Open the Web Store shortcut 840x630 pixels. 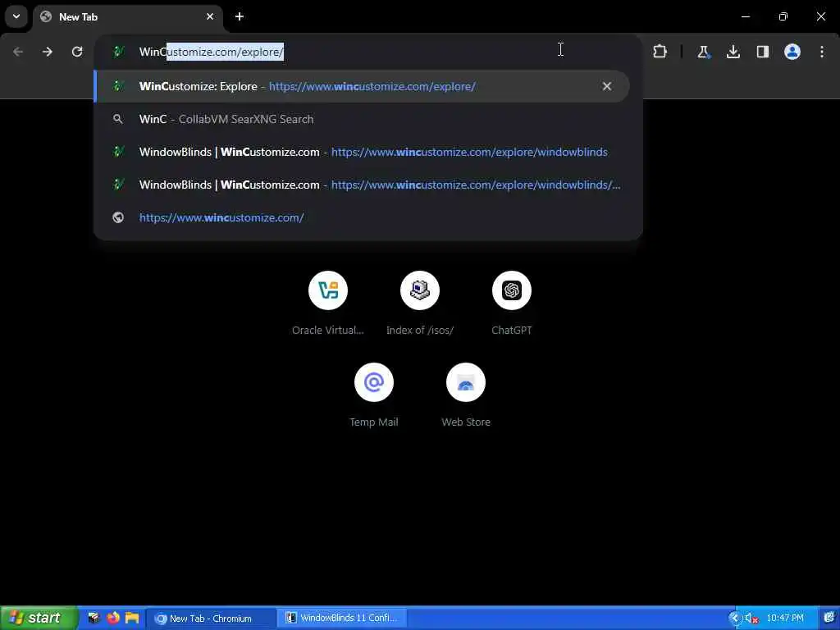(x=466, y=395)
